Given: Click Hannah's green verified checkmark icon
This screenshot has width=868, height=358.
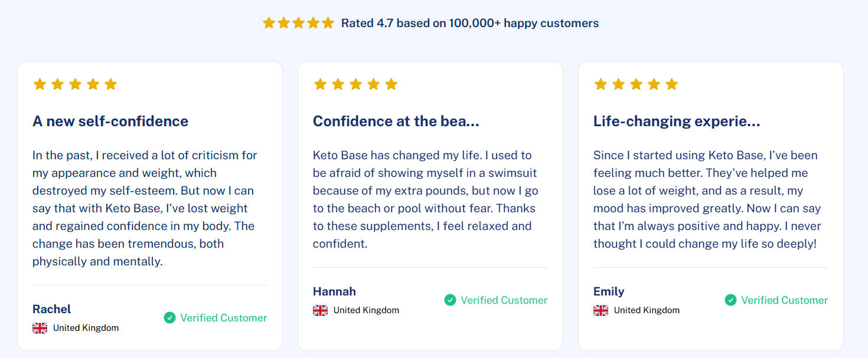Looking at the screenshot, I should [x=450, y=300].
